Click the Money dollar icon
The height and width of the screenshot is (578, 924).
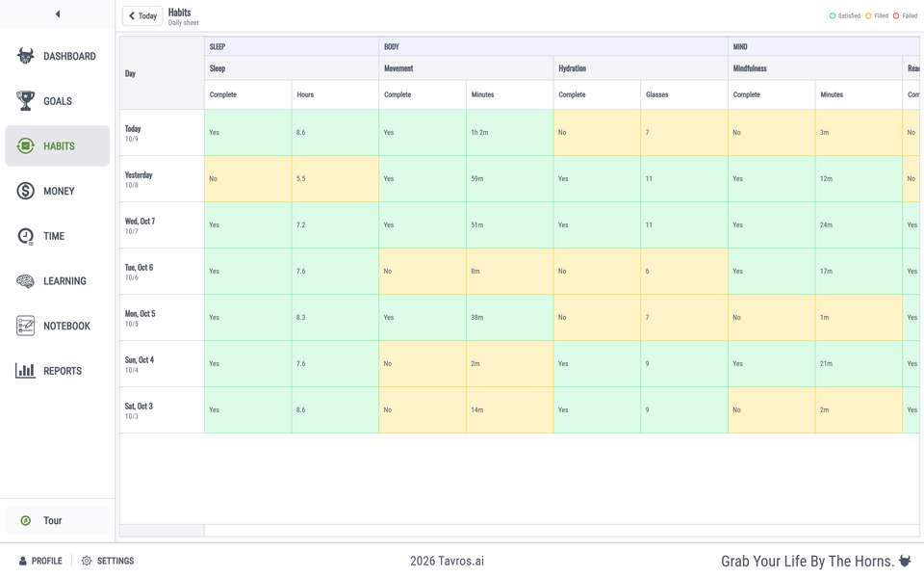pyautogui.click(x=25, y=191)
